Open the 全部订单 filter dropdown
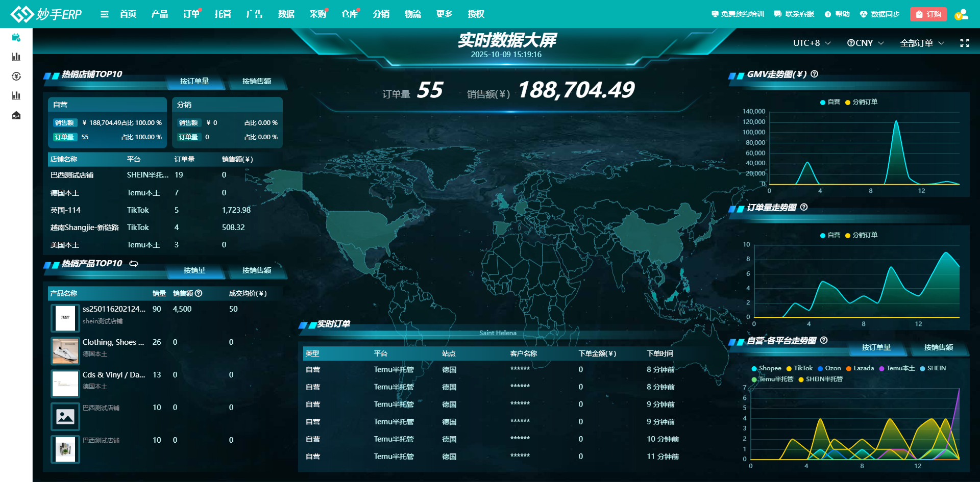The width and height of the screenshot is (980, 482). (x=921, y=43)
